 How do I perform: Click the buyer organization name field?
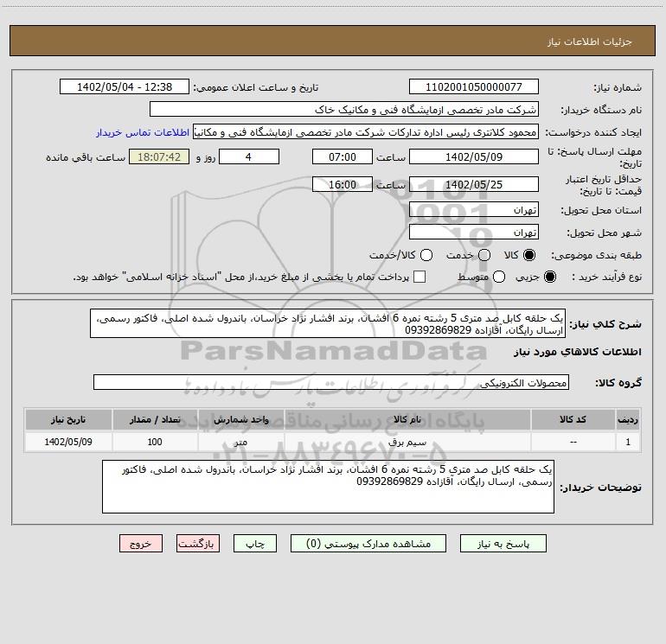[x=344, y=110]
